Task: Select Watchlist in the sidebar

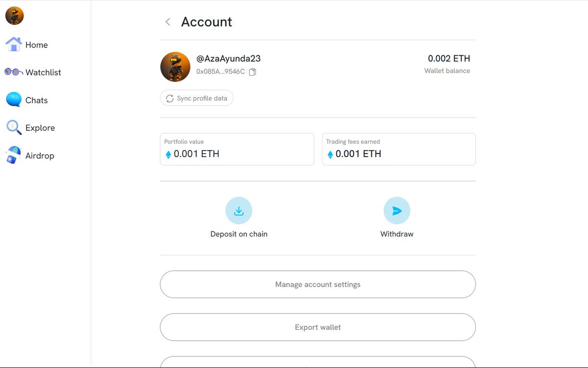Action: pyautogui.click(x=43, y=72)
